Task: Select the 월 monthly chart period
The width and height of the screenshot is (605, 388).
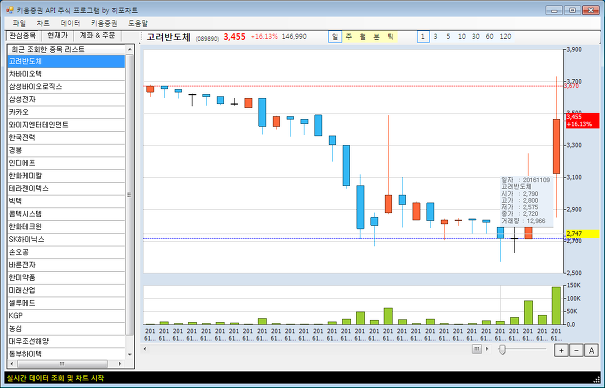Action: pos(363,37)
